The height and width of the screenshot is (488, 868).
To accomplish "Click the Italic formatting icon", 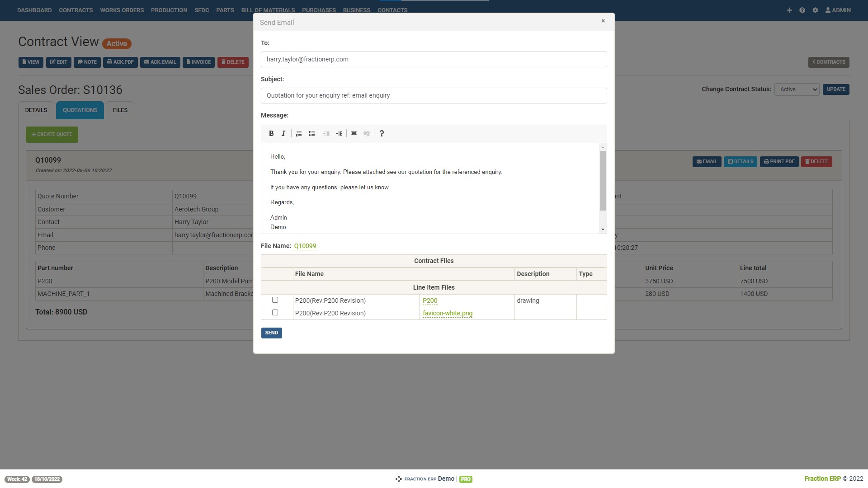I will point(283,133).
